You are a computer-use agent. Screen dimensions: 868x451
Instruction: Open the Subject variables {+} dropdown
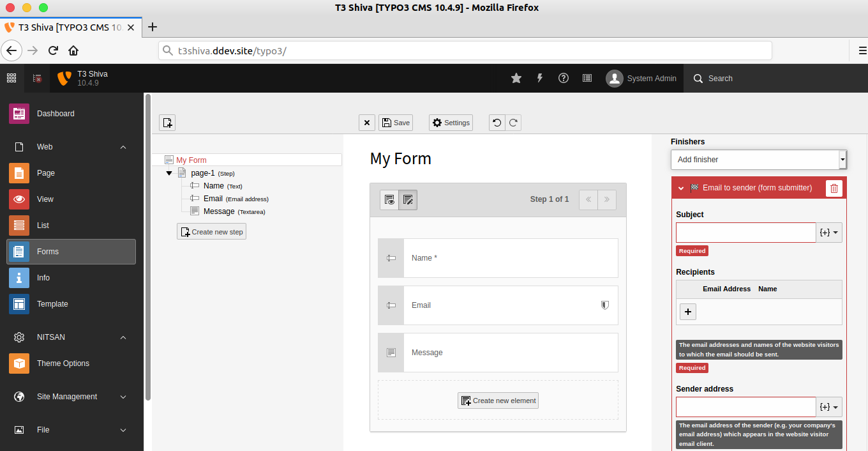point(829,232)
